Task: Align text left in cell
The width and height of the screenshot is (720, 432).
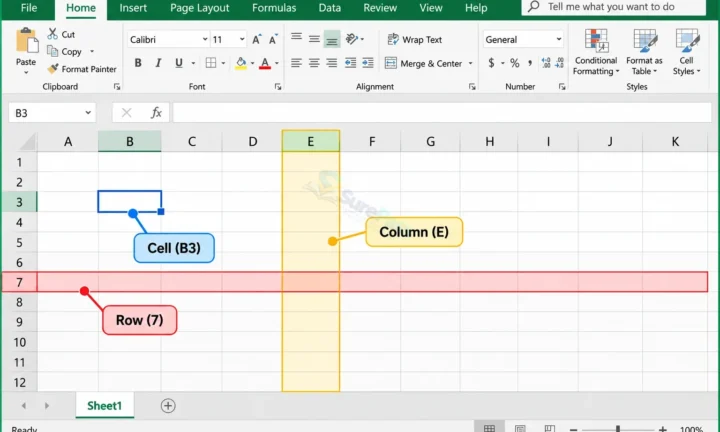Action: point(296,63)
